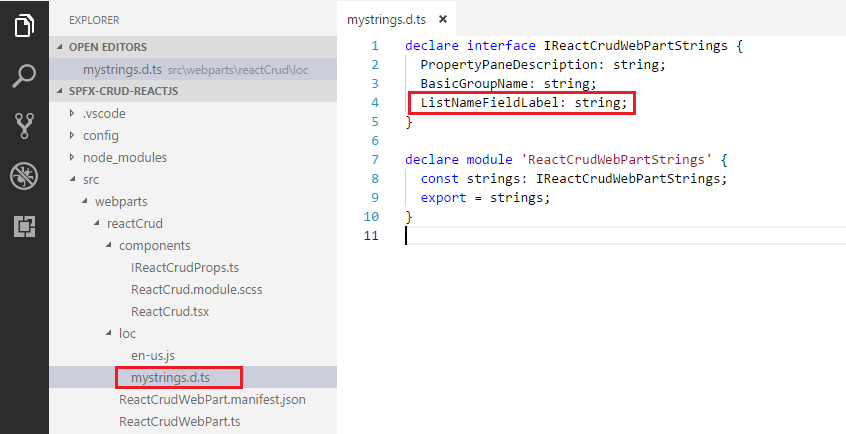Open the Debug view icon

coord(24,177)
